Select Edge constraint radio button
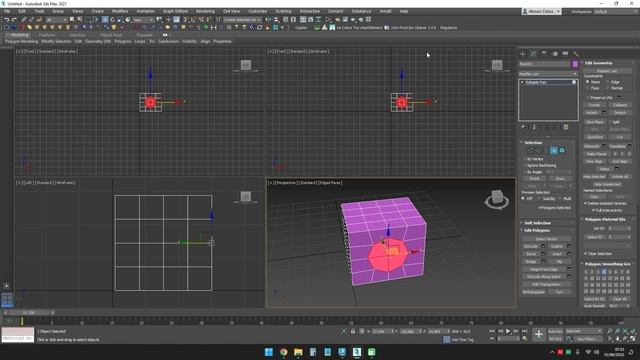This screenshot has height=360, width=640. 608,82
